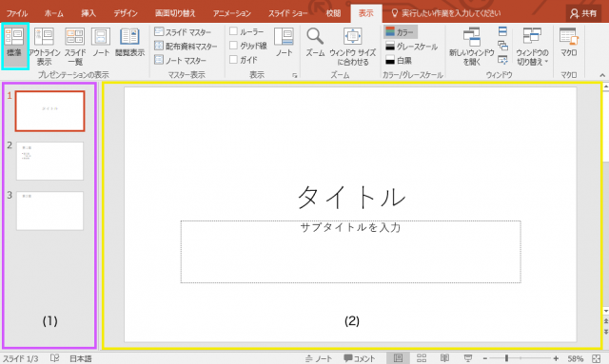Click reading view icon in status bar
The image size is (609, 364).
(x=444, y=358)
